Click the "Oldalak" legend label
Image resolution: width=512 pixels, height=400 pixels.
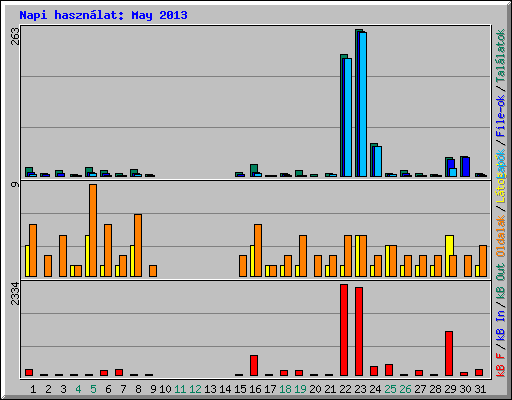point(500,236)
